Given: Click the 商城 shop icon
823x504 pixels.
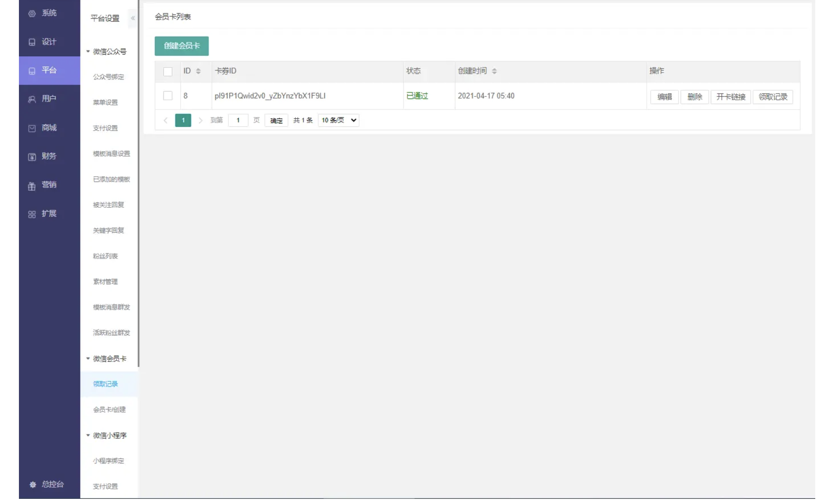Looking at the screenshot, I should (32, 128).
